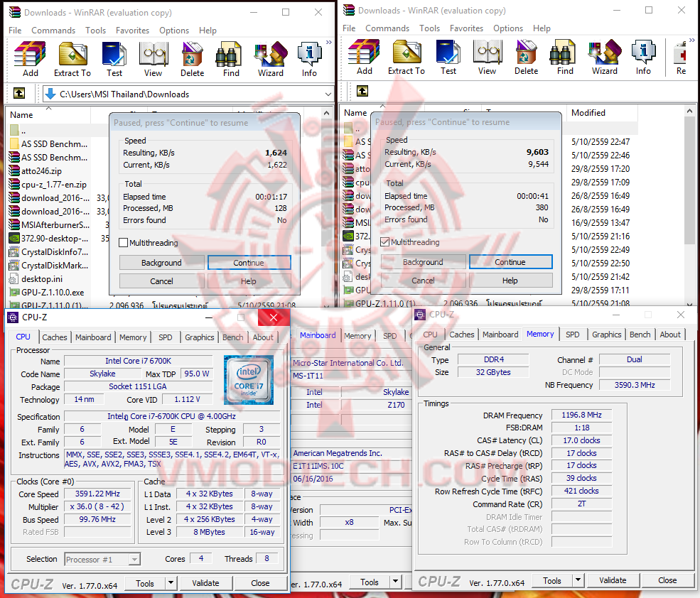The height and width of the screenshot is (598, 700).
Task: Switch to SPD tab in right CPU-Z
Action: (572, 335)
